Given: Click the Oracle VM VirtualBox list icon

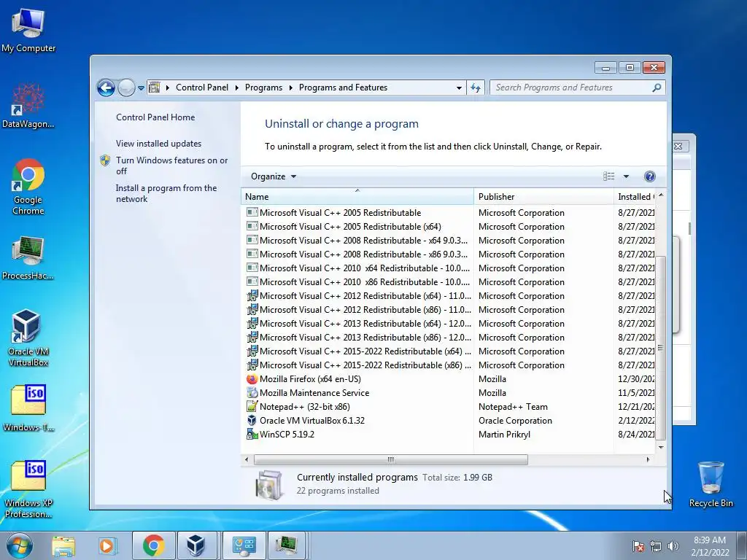Looking at the screenshot, I should [252, 421].
